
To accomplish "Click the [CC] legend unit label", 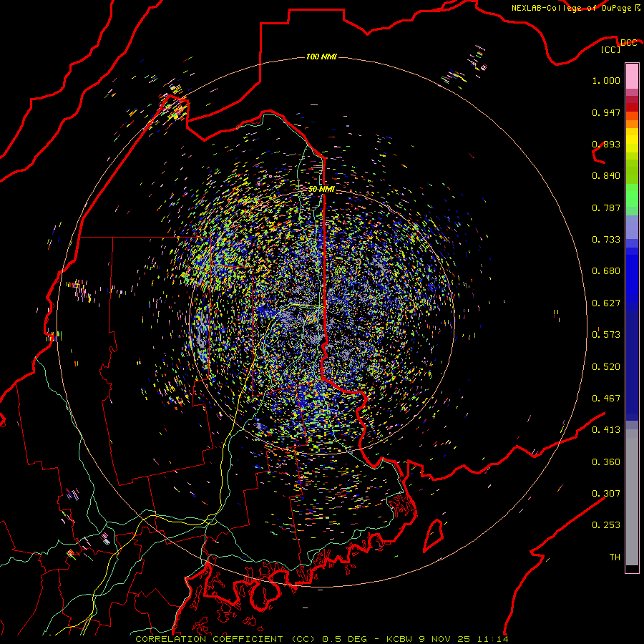I will tap(611, 49).
